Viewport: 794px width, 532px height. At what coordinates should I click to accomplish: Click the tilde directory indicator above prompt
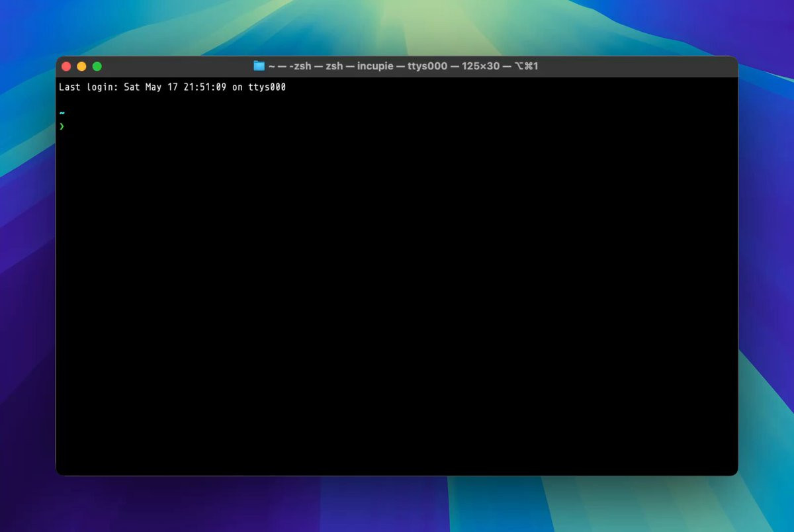pos(62,113)
